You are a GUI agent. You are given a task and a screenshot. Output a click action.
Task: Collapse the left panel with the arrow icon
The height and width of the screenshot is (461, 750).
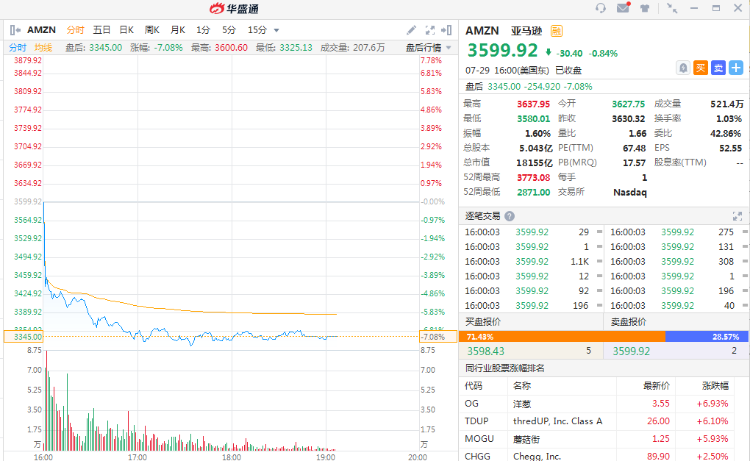(x=15, y=30)
